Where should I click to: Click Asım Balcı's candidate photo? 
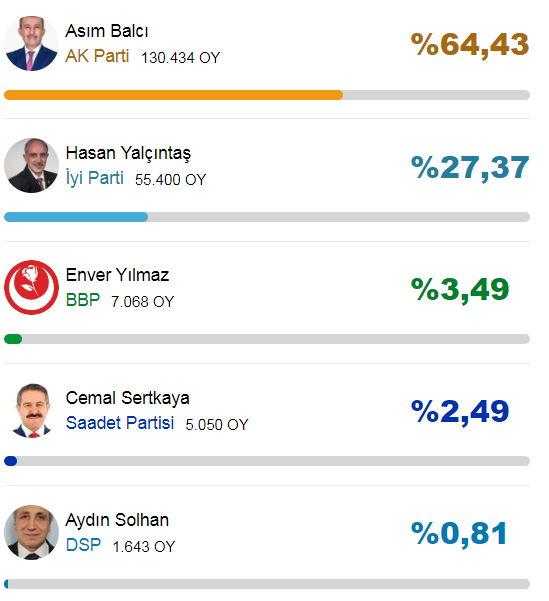pyautogui.click(x=31, y=43)
